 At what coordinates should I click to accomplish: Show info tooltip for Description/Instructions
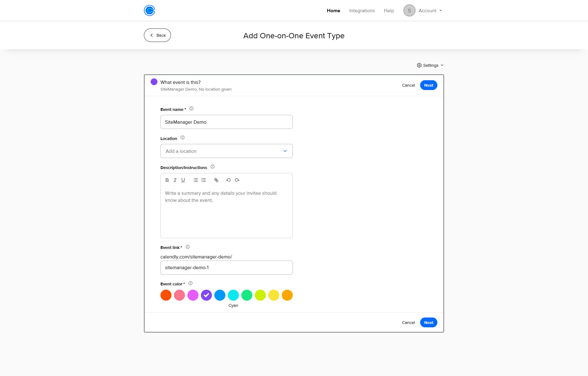click(x=213, y=167)
